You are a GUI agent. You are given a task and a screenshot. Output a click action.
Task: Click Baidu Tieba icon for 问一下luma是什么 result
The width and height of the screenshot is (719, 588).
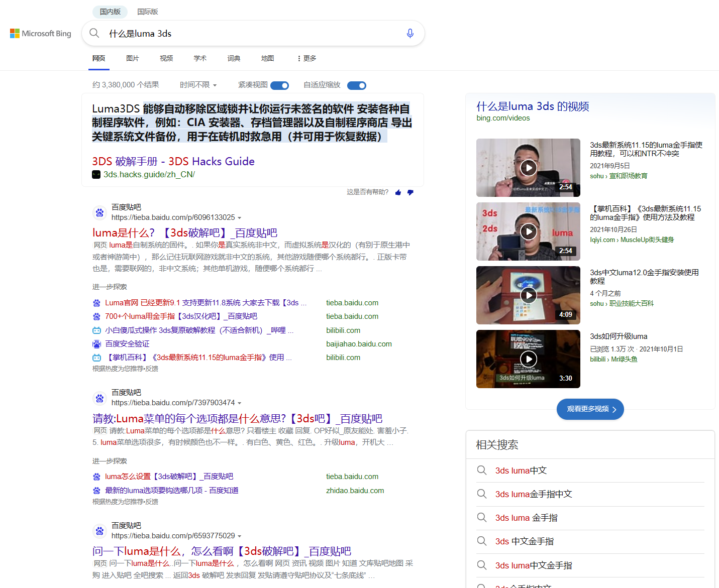click(x=100, y=531)
